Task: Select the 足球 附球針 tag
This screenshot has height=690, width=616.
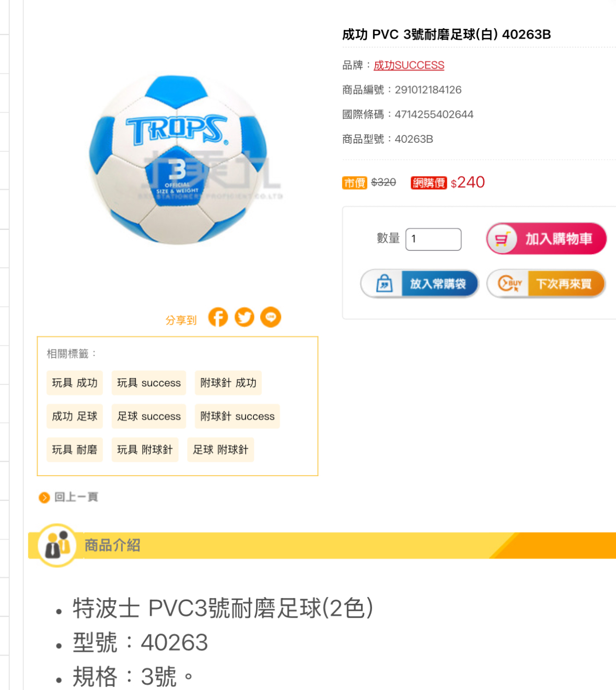Action: pos(220,450)
